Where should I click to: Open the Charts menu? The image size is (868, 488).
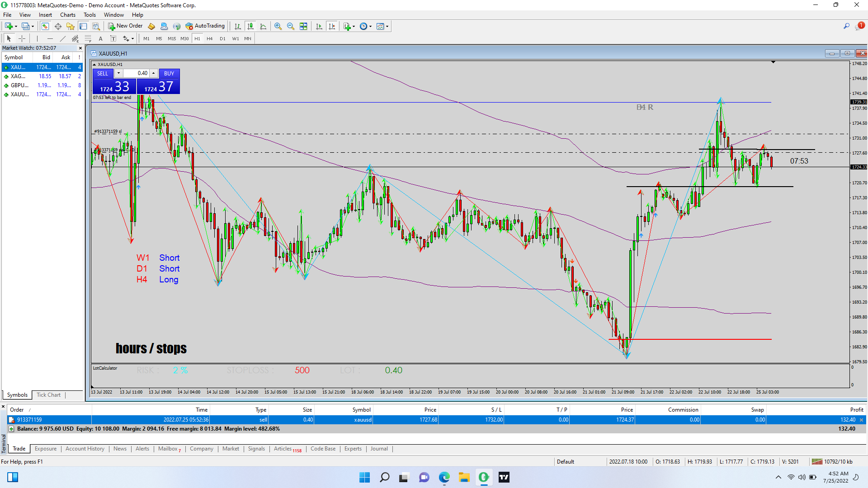67,15
